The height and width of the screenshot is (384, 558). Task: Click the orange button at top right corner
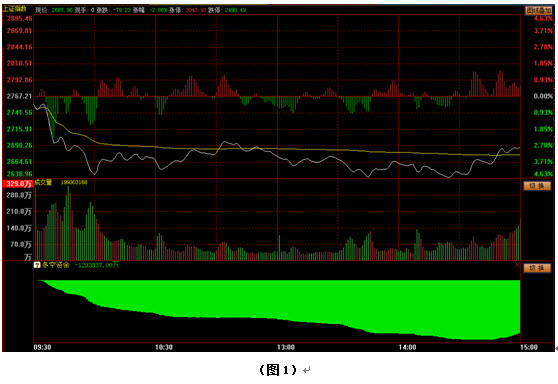tap(539, 10)
